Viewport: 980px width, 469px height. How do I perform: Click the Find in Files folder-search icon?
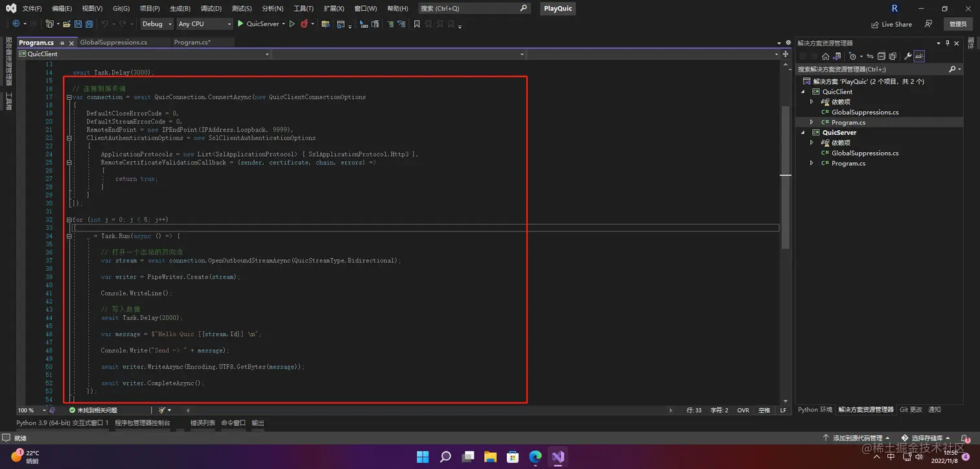click(x=325, y=24)
